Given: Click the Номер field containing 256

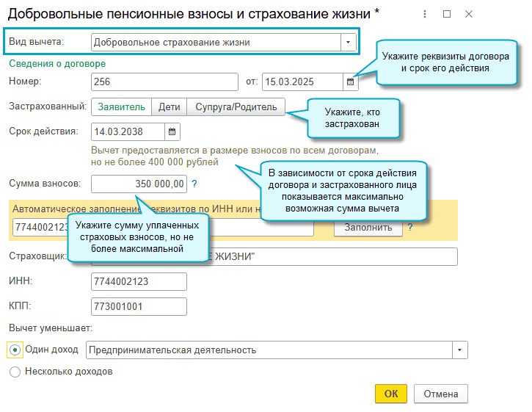Looking at the screenshot, I should pyautogui.click(x=164, y=82).
